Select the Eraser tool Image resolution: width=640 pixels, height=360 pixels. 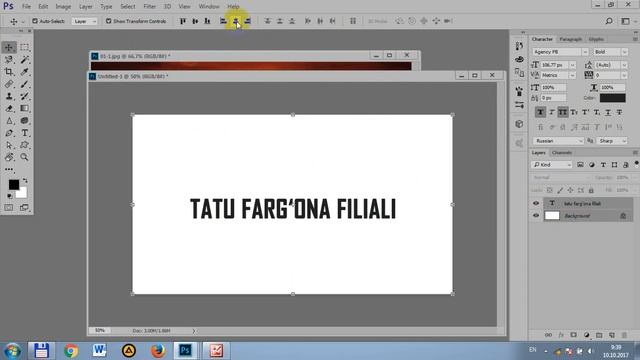9,109
